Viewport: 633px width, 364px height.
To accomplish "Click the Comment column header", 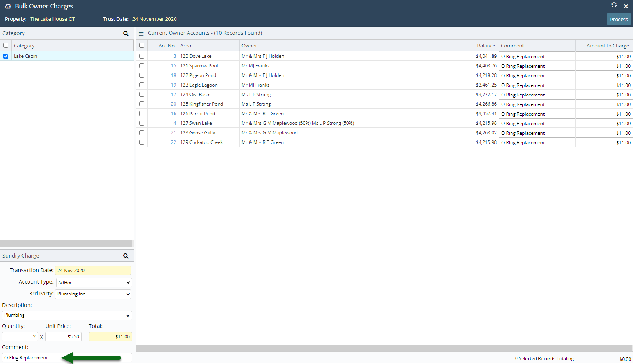I will [512, 46].
